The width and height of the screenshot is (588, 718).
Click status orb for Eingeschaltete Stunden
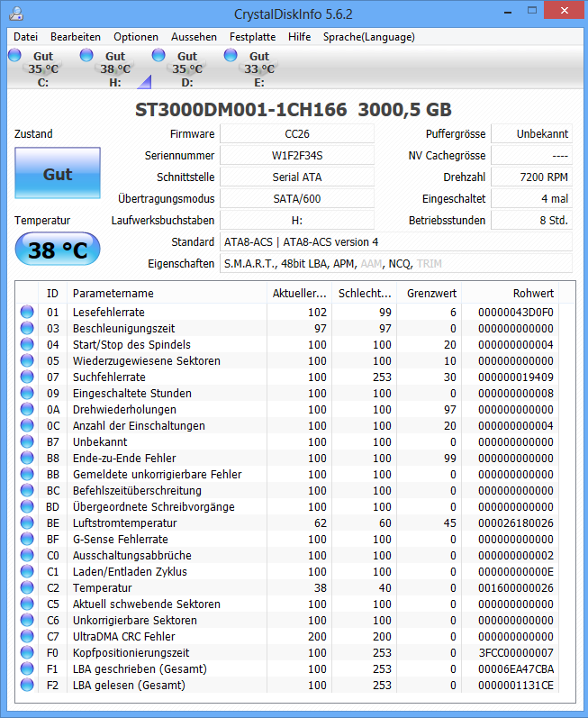27,393
